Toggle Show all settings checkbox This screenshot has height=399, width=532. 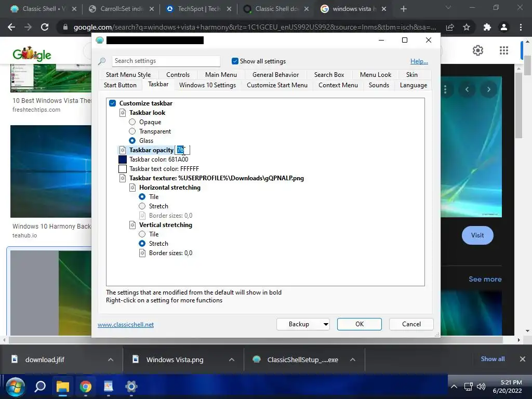[235, 61]
